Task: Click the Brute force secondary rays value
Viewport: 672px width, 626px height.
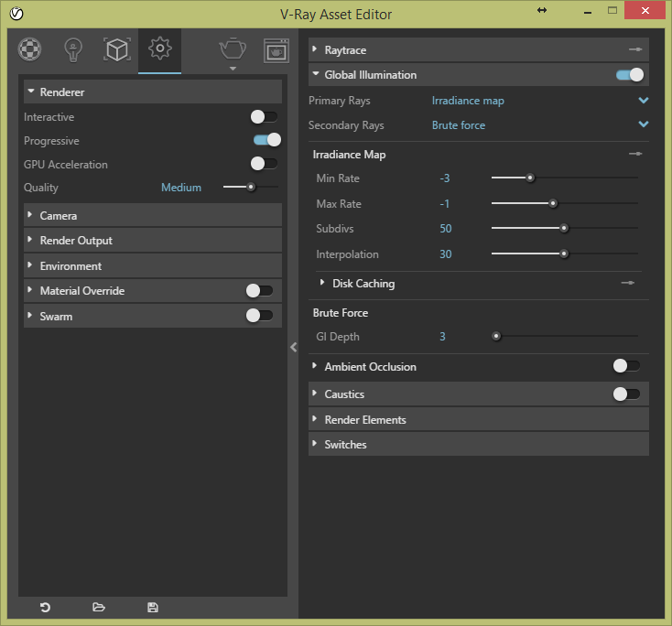Action: [x=459, y=125]
